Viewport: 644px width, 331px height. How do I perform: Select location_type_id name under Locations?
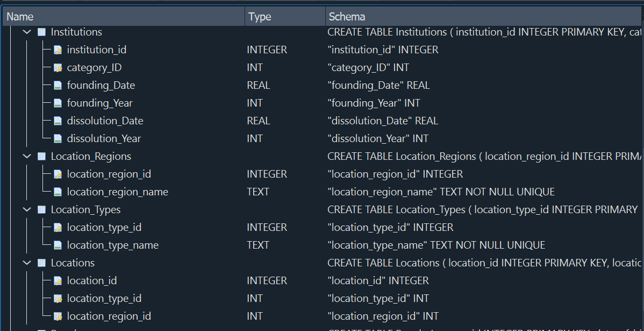pyautogui.click(x=104, y=298)
